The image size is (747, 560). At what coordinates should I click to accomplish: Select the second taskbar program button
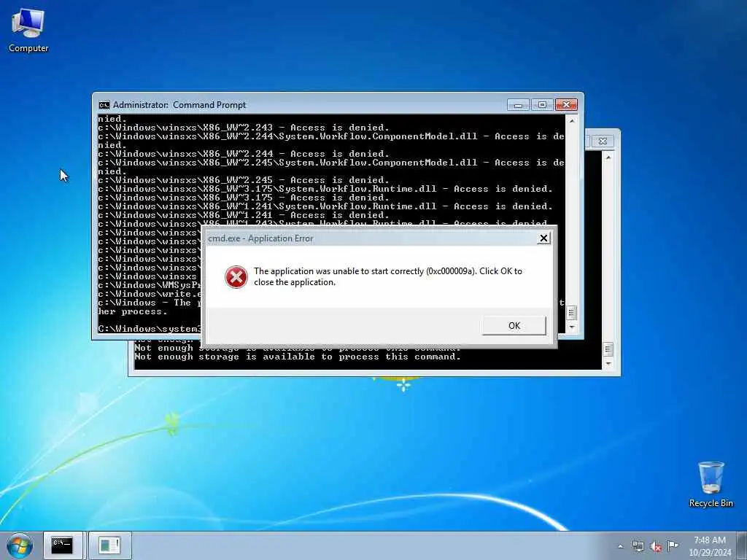pos(109,545)
